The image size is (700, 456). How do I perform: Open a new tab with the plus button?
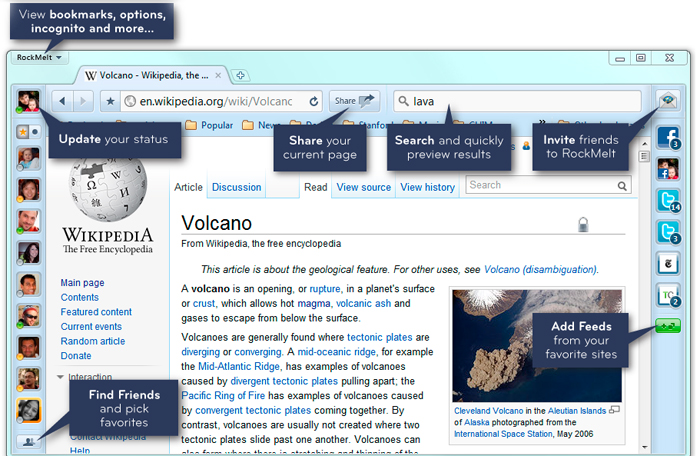pyautogui.click(x=242, y=76)
